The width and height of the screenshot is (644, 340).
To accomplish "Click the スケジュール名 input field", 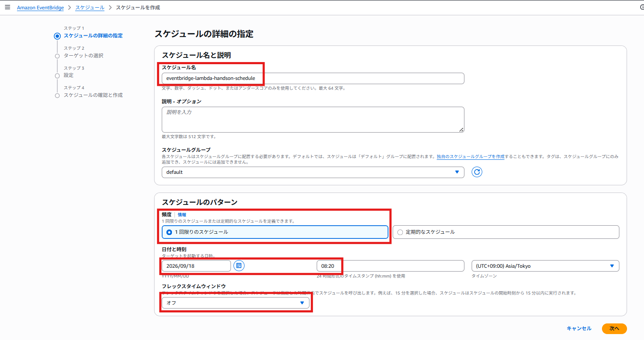I will point(313,78).
